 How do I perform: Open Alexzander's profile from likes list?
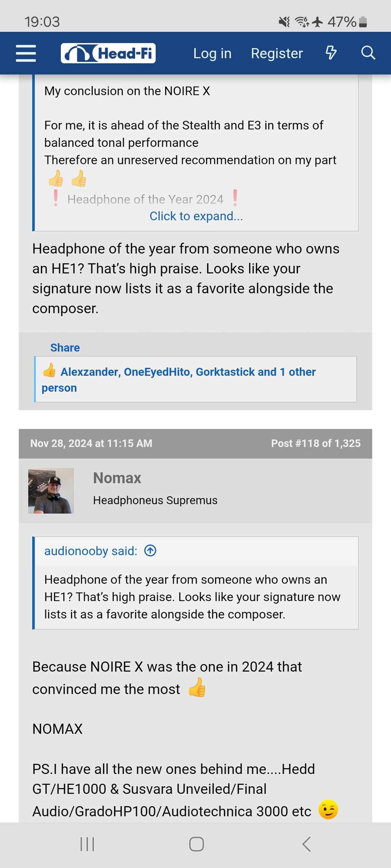(90, 372)
